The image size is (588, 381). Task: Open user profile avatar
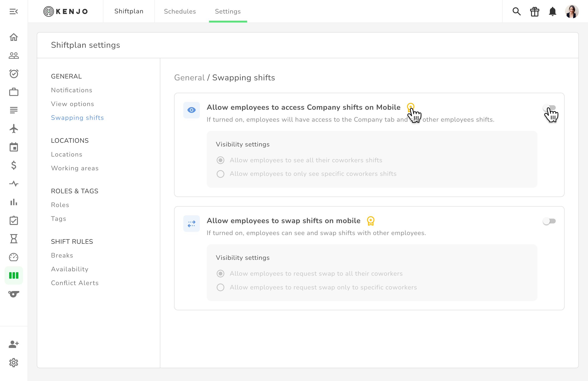(571, 11)
